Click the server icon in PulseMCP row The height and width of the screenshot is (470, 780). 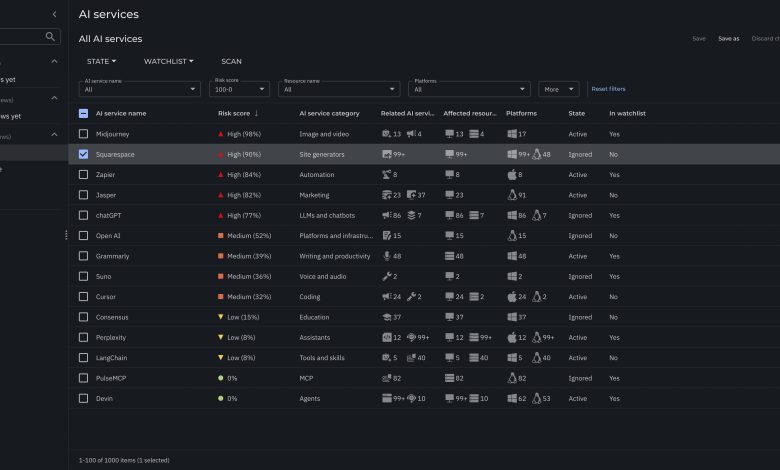[449, 378]
